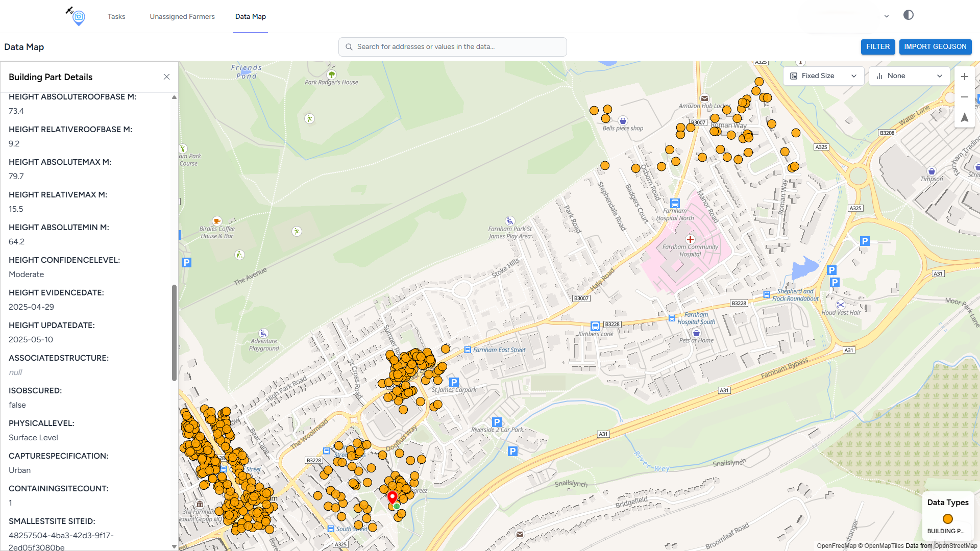
Task: Click St James Carpark parking icon
Action: click(454, 382)
